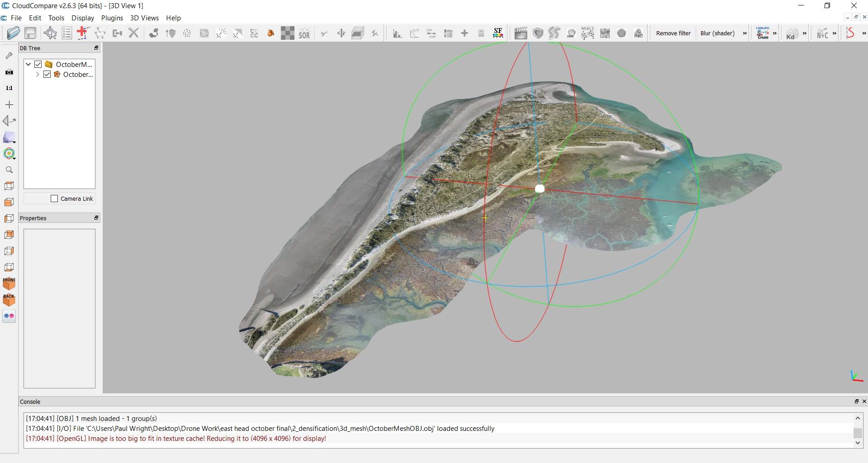The height and width of the screenshot is (463, 868).
Task: Click the Open file folder icon
Action: coord(14,33)
